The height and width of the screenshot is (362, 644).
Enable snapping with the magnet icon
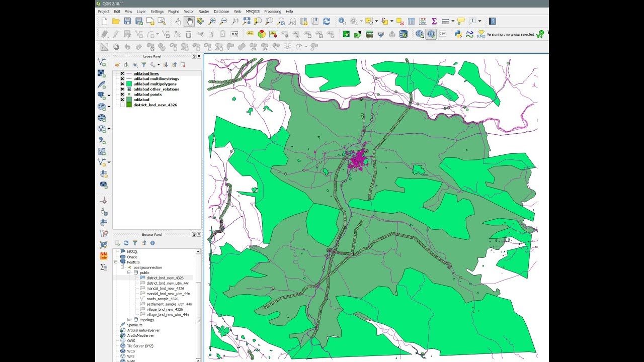click(116, 47)
